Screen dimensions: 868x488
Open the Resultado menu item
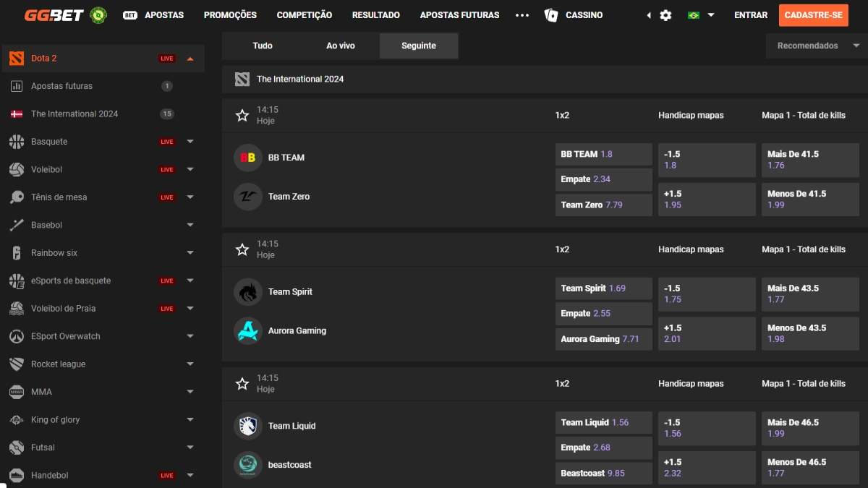click(376, 15)
